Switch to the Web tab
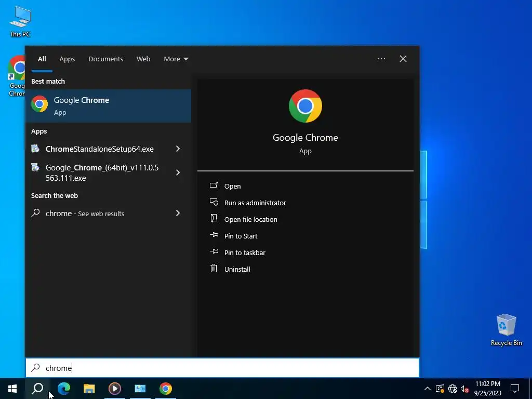This screenshot has width=532, height=399. click(x=143, y=59)
